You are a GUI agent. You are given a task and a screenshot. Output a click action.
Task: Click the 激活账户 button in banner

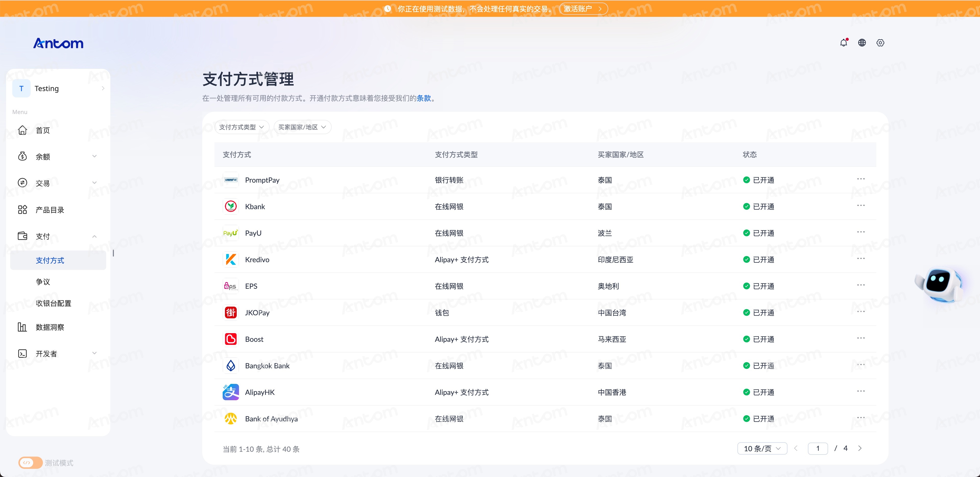[x=583, y=9]
